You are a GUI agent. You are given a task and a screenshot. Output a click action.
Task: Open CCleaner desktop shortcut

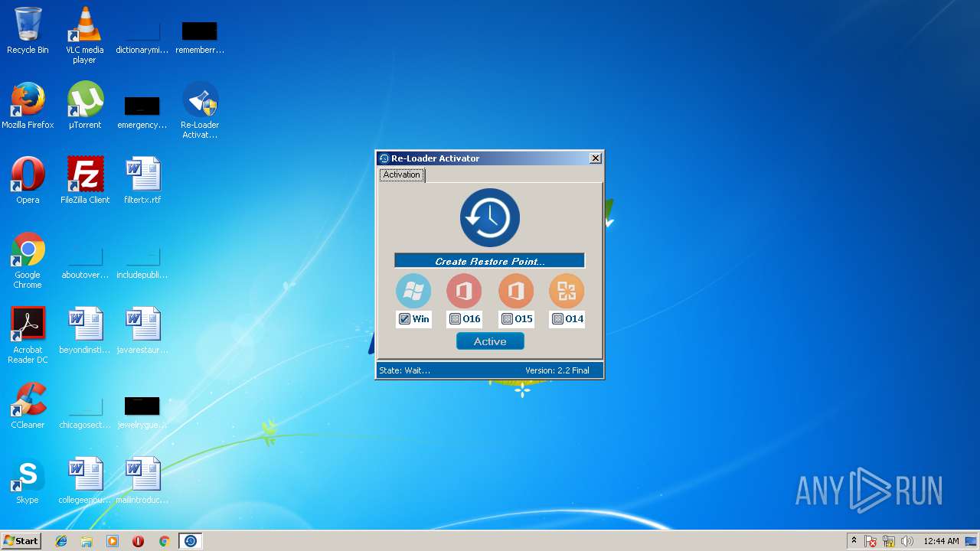[28, 406]
